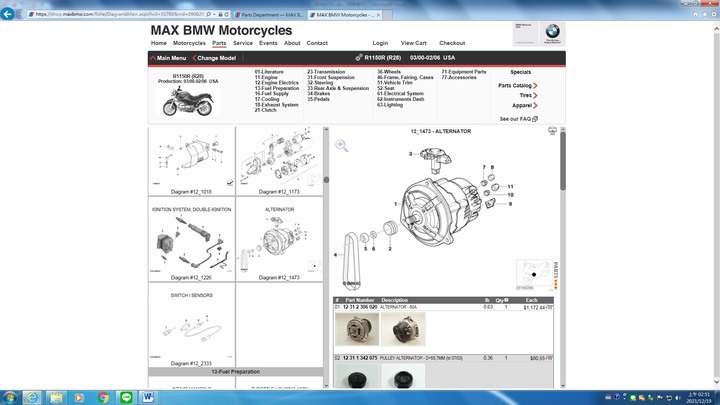Go back using the browser back arrow
The height and width of the screenshot is (405, 720).
pos(7,14)
